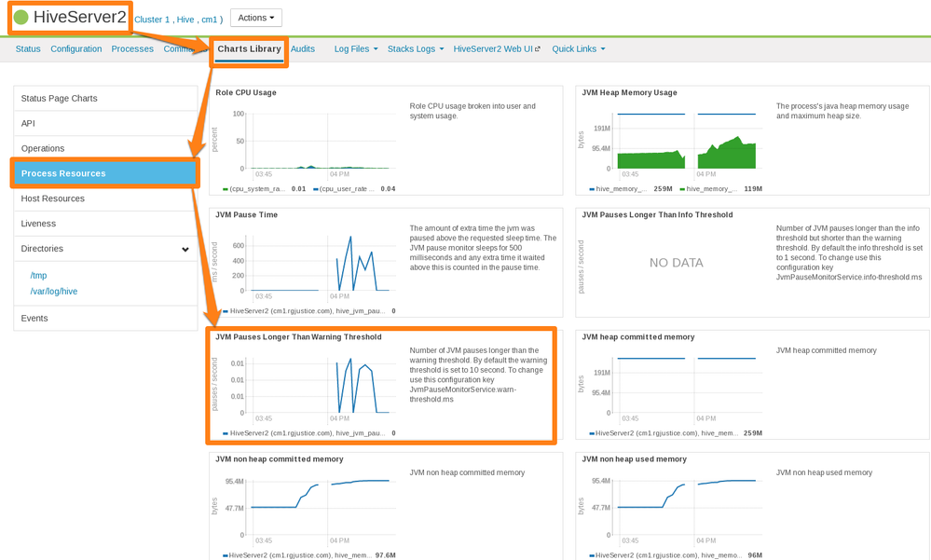931x560 pixels.
Task: Open the Stacks Logs dropdown
Action: pos(416,49)
